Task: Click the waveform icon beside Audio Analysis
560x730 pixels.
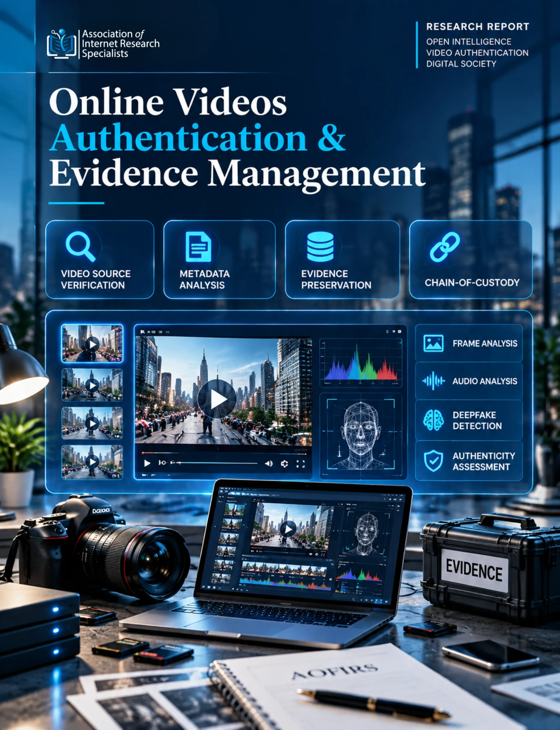Action: [433, 381]
